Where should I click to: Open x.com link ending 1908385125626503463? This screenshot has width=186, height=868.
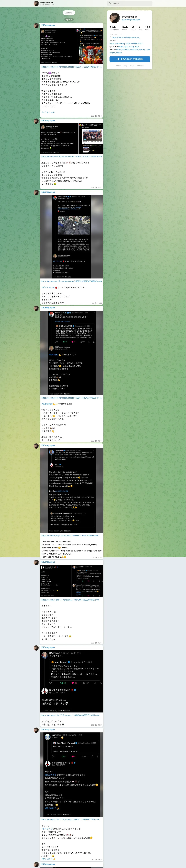(72, 67)
